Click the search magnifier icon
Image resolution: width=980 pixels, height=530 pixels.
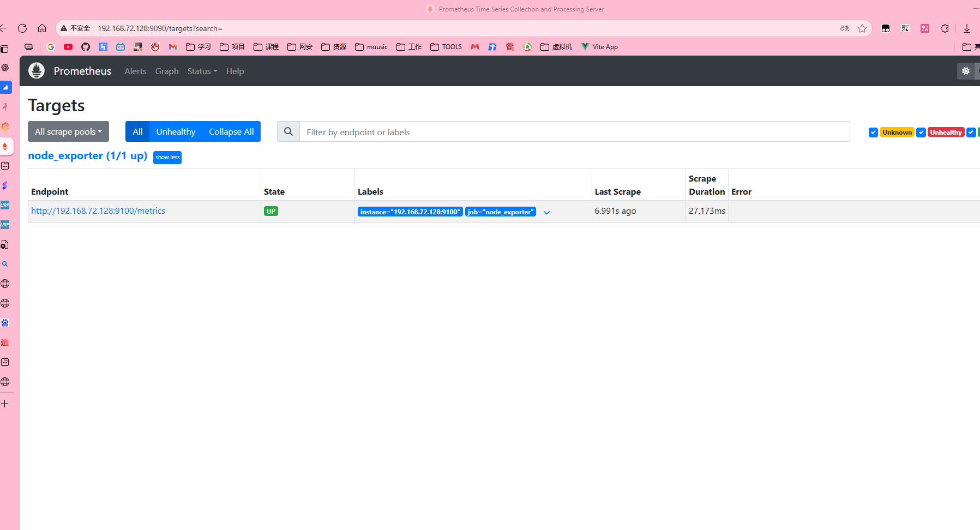click(288, 131)
